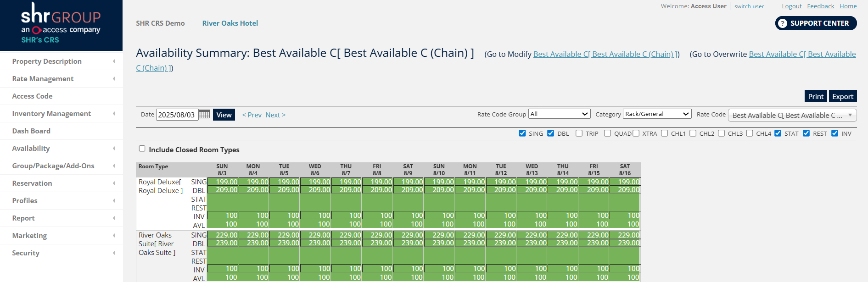Uncheck the STAT checkbox
868x282 pixels.
pos(778,133)
